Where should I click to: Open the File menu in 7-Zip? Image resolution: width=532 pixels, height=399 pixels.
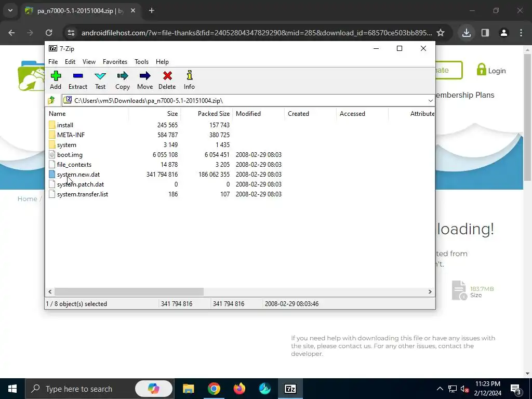[x=53, y=62]
